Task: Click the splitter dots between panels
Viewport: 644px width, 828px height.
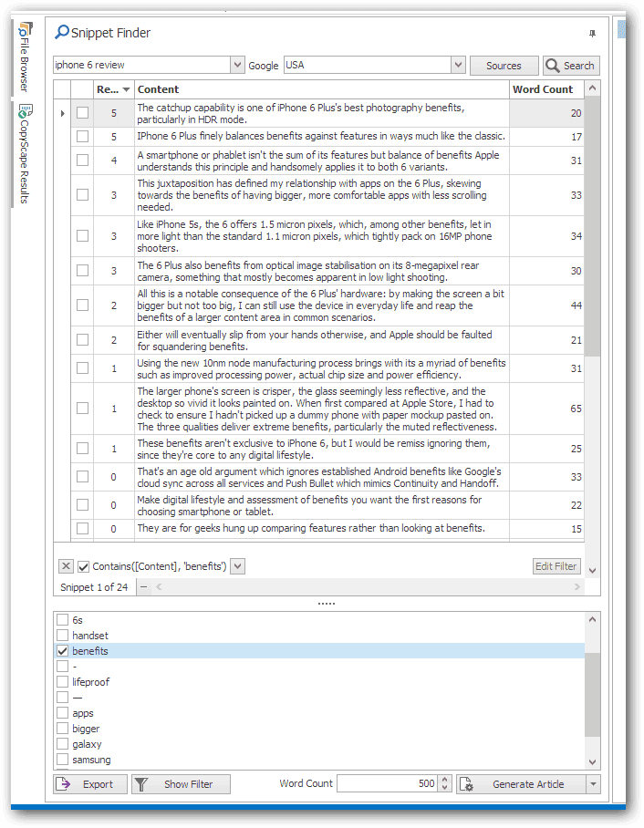Action: (x=327, y=603)
